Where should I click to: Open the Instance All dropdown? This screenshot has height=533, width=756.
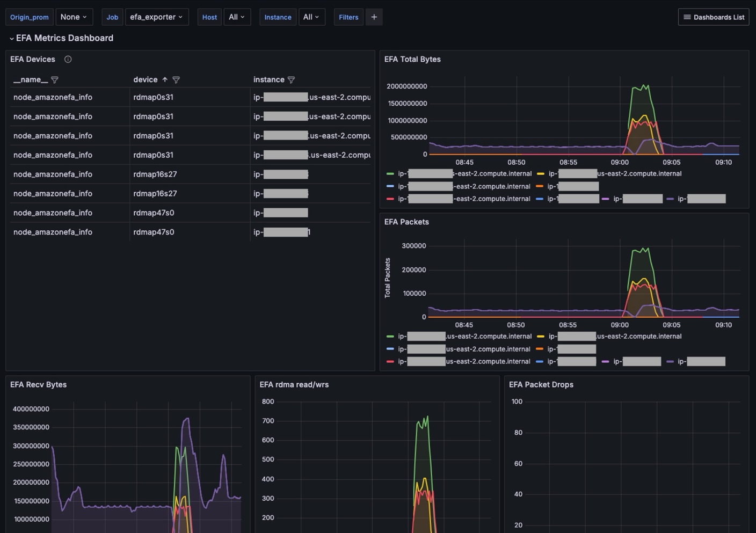(x=311, y=17)
